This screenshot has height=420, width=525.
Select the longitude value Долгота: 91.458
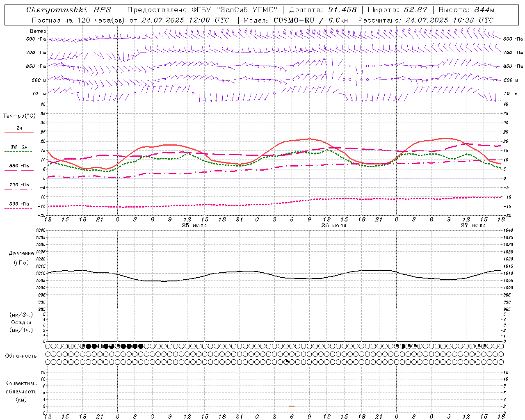323,10
